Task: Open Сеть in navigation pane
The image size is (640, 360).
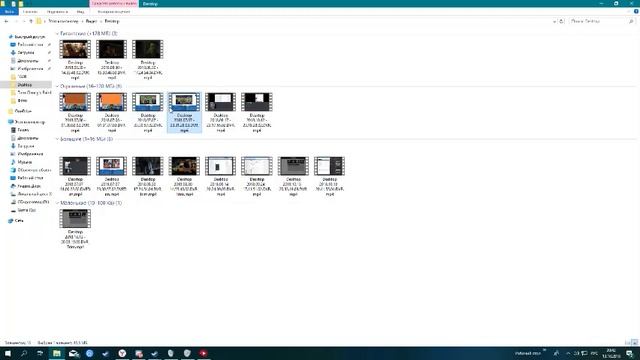Action: coord(19,221)
